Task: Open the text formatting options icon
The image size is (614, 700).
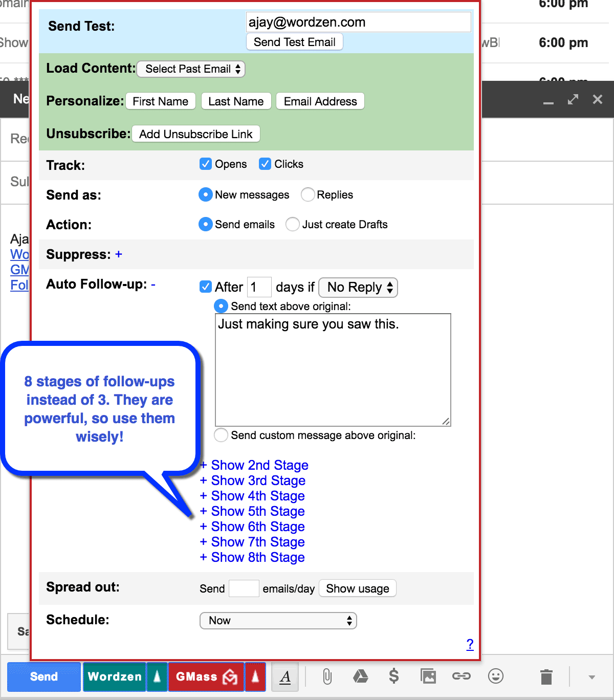Action: click(286, 677)
